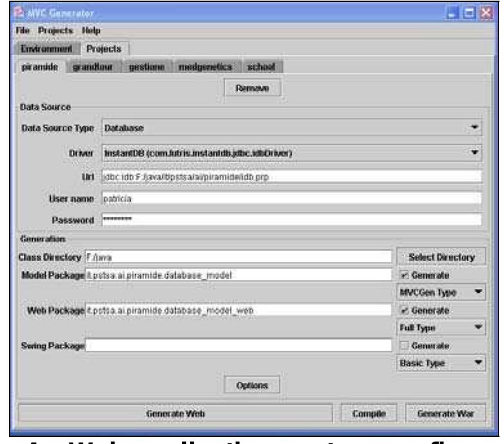Maximize the MVC Generator window
Screen dimensions: 504x444
[469, 13]
